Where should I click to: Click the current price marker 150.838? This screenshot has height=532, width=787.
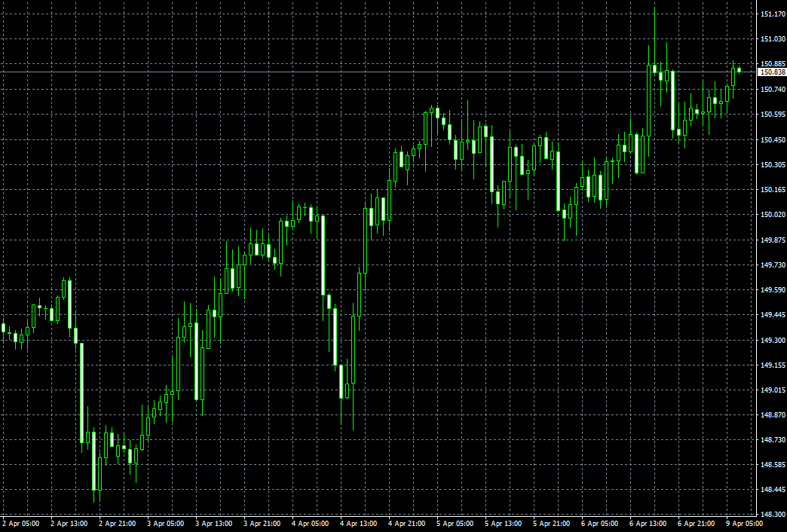pos(772,72)
